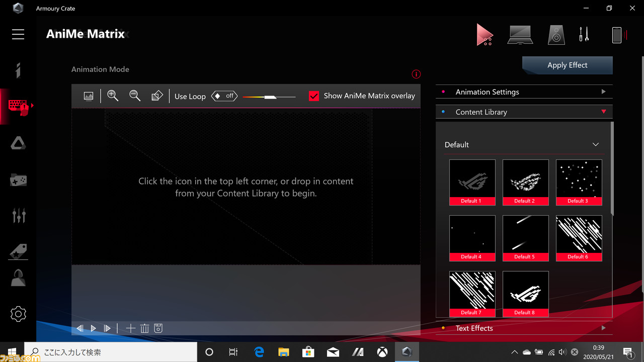Click the red play triangle header icon
Viewport: 644px width, 362px height.
485,35
